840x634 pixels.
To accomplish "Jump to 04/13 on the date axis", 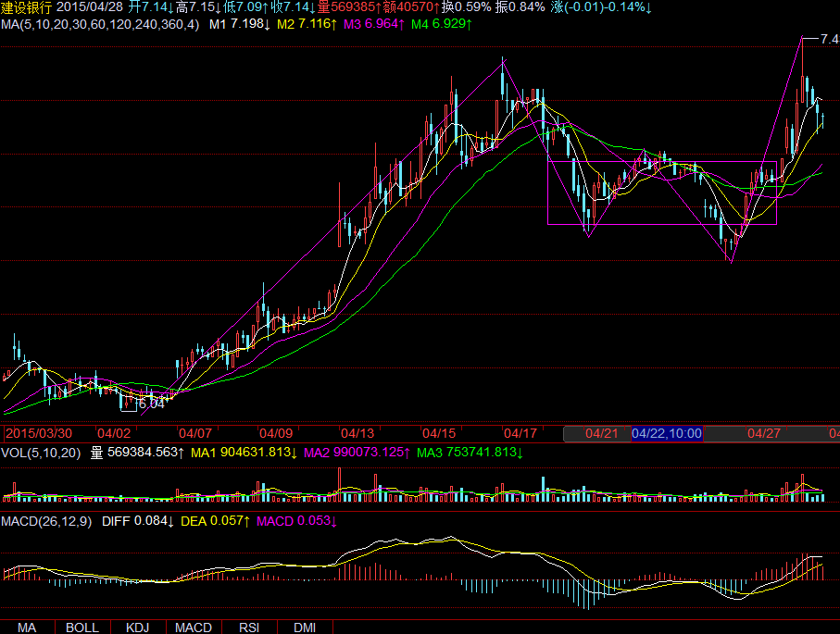I will pyautogui.click(x=357, y=433).
